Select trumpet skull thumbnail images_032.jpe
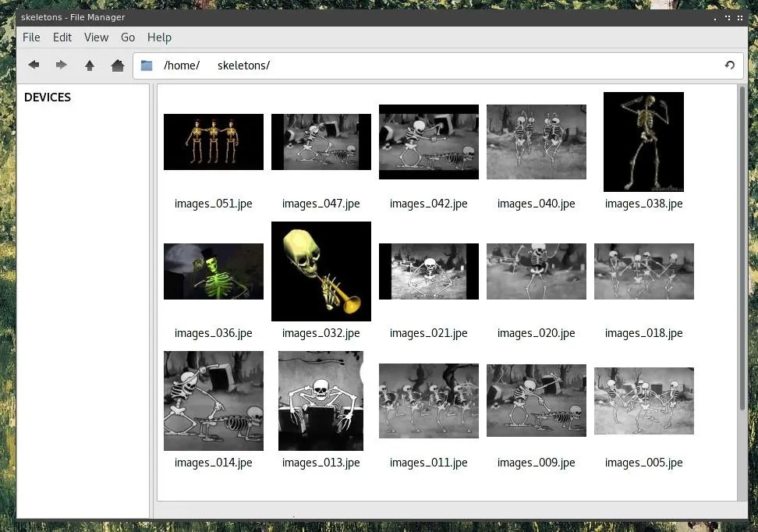Image resolution: width=758 pixels, height=532 pixels. tap(321, 271)
